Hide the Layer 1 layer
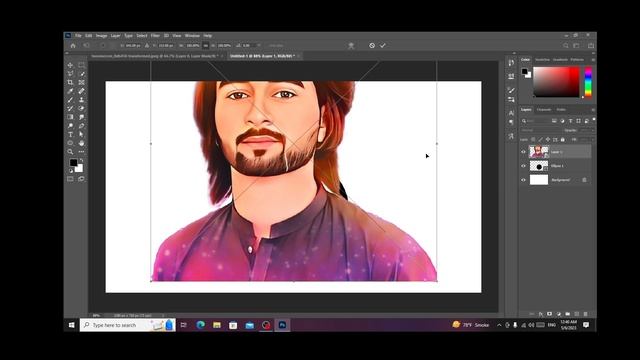This screenshot has height=360, width=640. tap(523, 152)
